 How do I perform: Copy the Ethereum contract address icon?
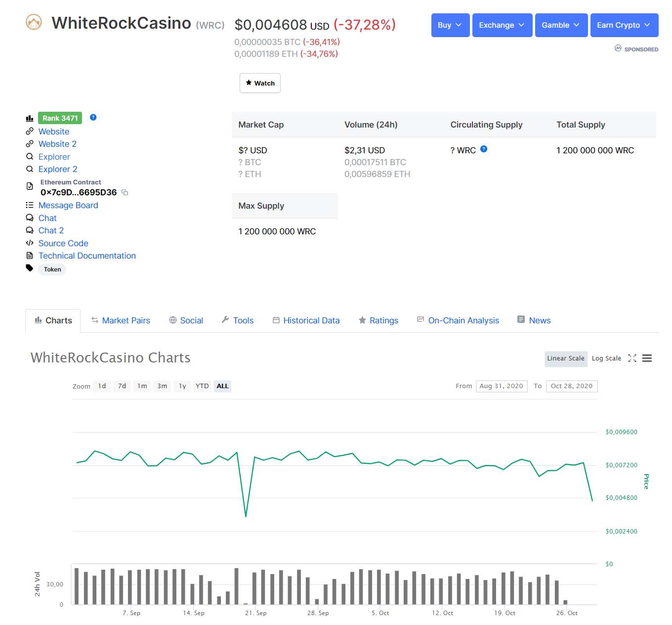click(x=125, y=192)
